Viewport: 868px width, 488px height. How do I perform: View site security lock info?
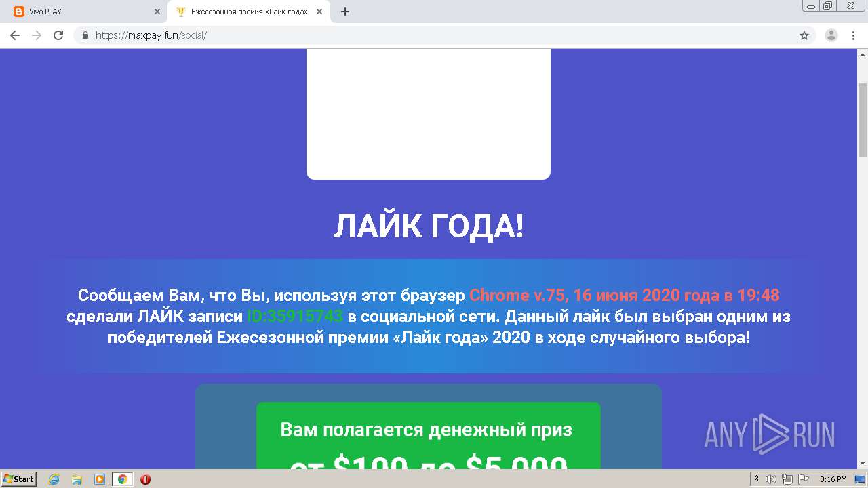click(85, 35)
